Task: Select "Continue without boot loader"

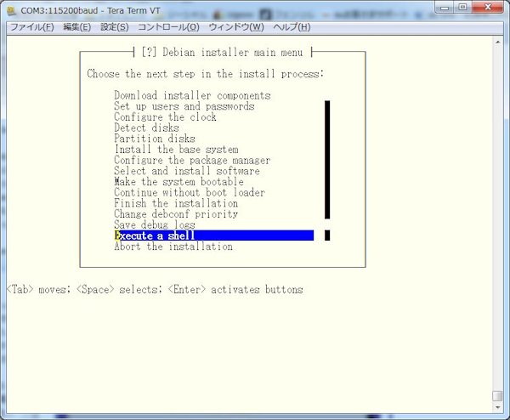Action: [190, 192]
